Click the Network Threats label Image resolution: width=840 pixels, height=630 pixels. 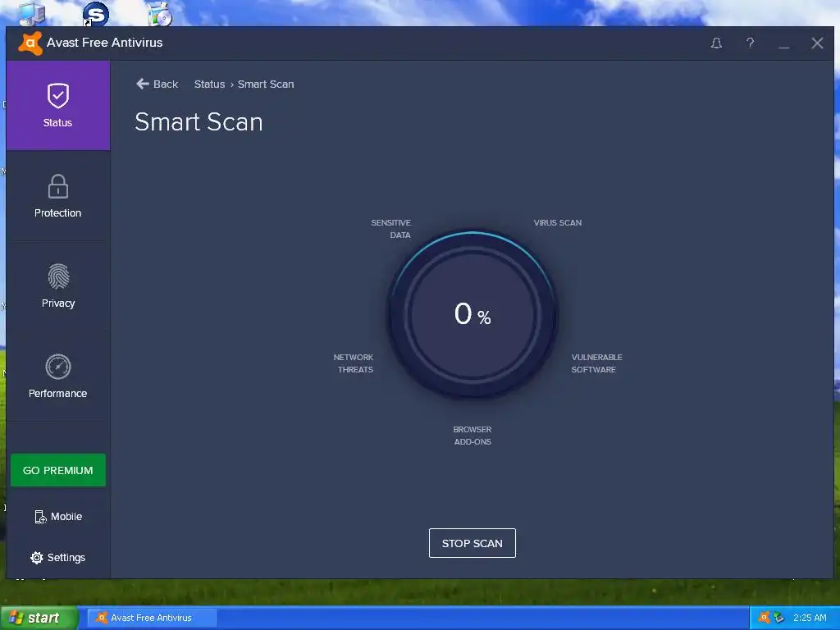tap(354, 363)
